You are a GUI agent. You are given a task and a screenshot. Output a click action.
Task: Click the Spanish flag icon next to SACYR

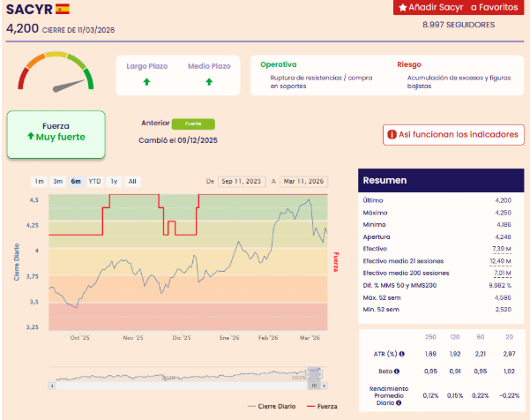pyautogui.click(x=63, y=9)
